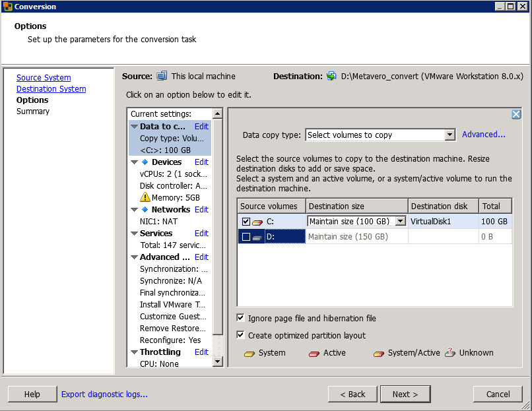This screenshot has height=411, width=532.
Task: Click the Networks blue diamond icon
Action: click(x=145, y=209)
